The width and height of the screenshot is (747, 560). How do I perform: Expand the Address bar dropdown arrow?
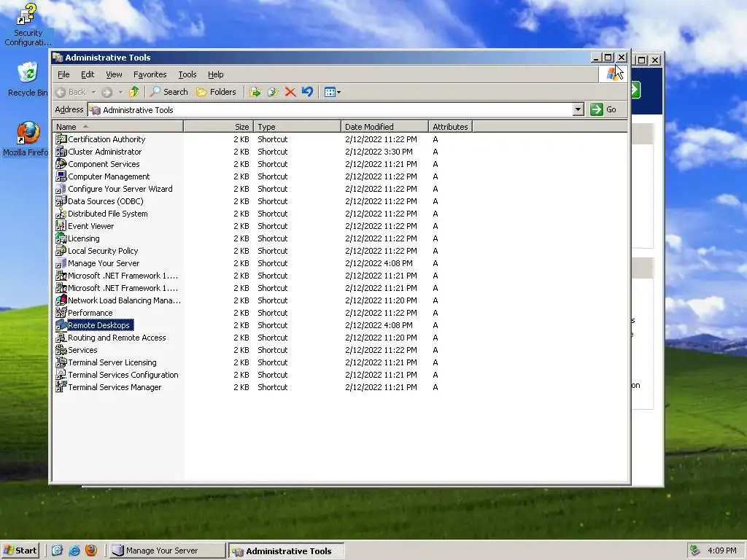pyautogui.click(x=578, y=109)
